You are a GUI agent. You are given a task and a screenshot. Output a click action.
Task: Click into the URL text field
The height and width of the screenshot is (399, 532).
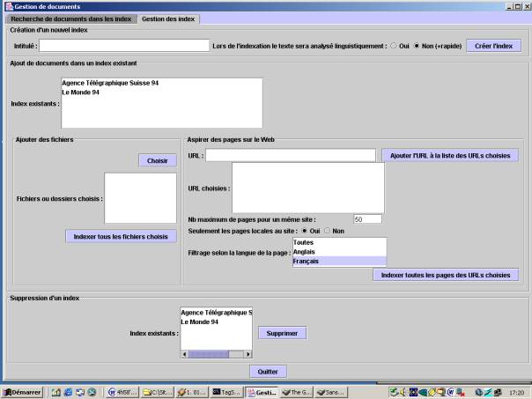[290, 155]
